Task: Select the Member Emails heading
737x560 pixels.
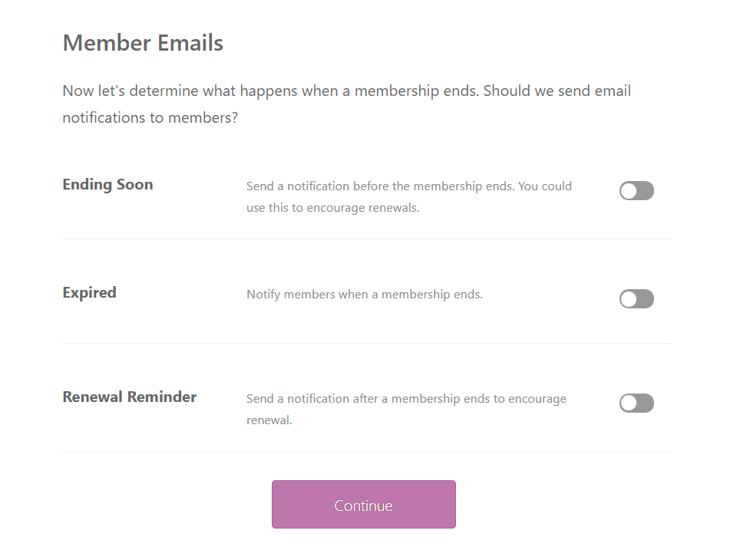Action: pos(143,43)
